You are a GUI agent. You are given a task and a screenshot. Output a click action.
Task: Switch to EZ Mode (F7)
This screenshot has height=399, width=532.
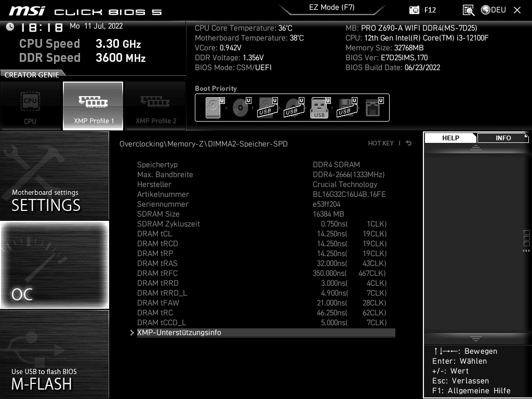tap(332, 8)
